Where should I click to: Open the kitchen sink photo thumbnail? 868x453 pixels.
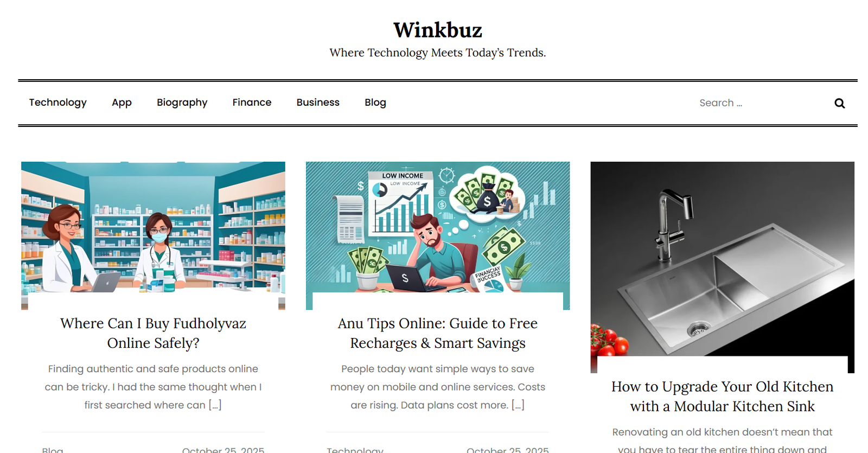click(723, 267)
